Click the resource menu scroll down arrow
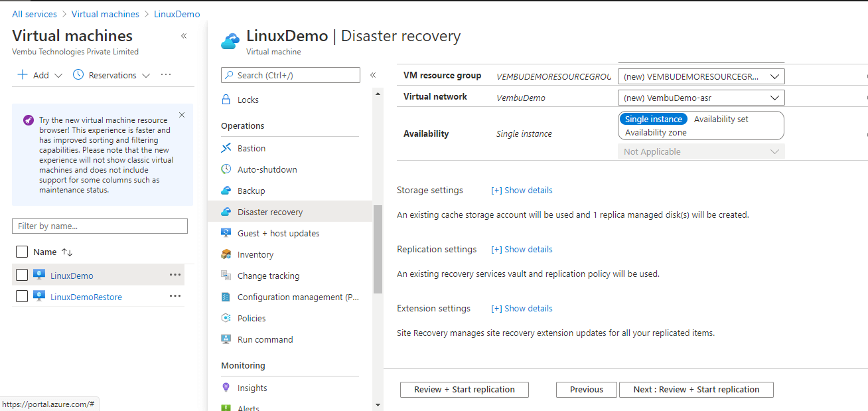 pos(378,404)
